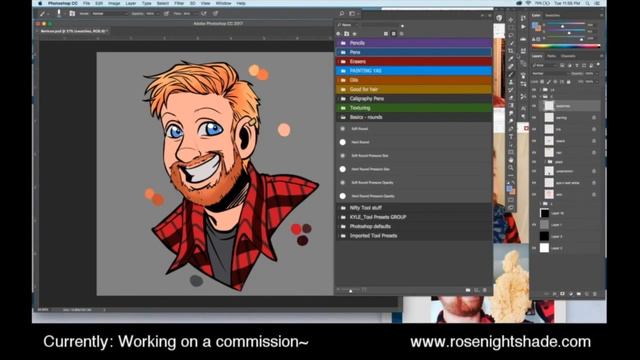Open the blend Mode dropdown in options bar
This screenshot has height=360, width=640.
109,13
